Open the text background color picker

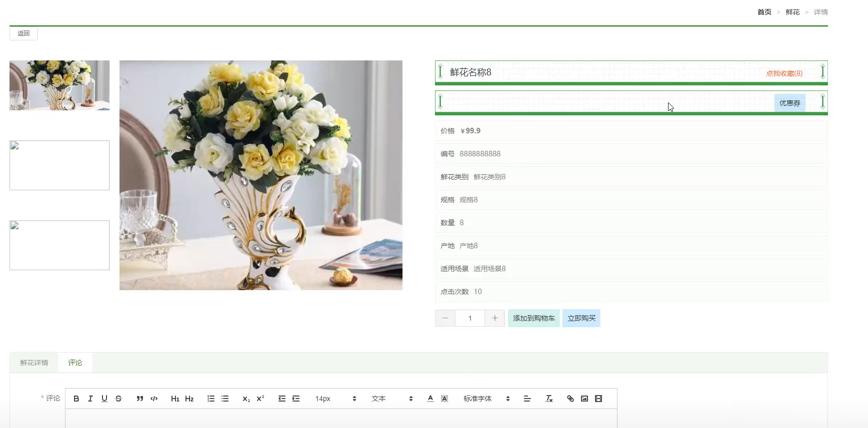(x=444, y=399)
